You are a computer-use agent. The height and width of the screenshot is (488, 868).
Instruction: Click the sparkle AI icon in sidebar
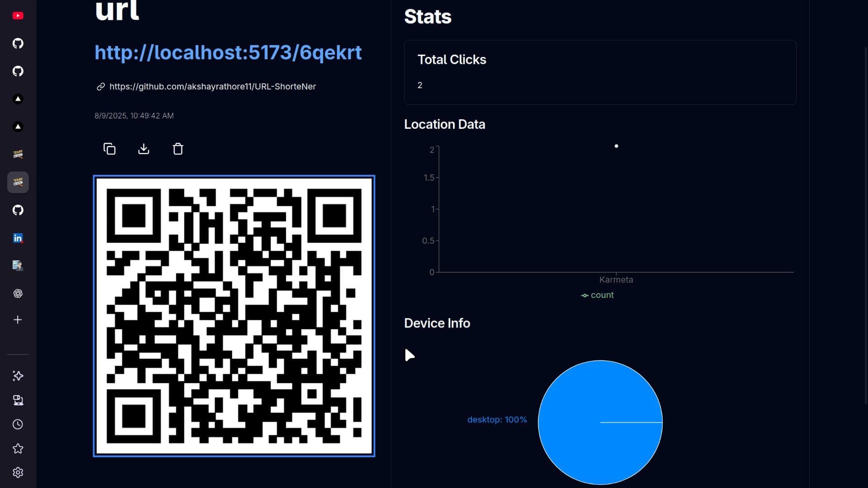pyautogui.click(x=18, y=376)
